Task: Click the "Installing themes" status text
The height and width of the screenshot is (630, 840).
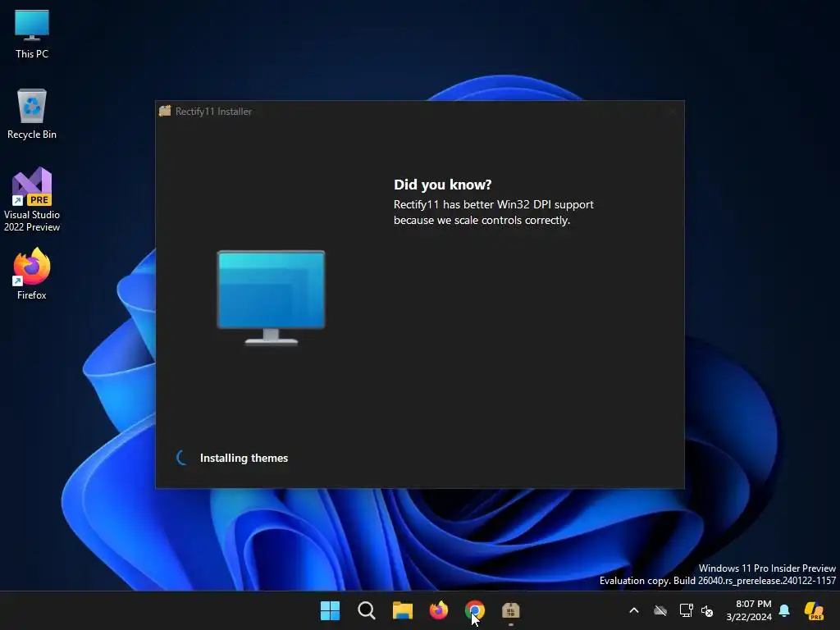Action: click(x=244, y=458)
